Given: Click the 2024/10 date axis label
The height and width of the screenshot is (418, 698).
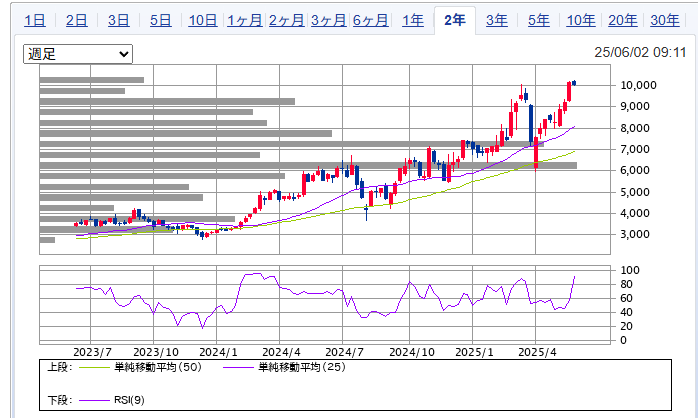Looking at the screenshot, I should click(412, 352).
